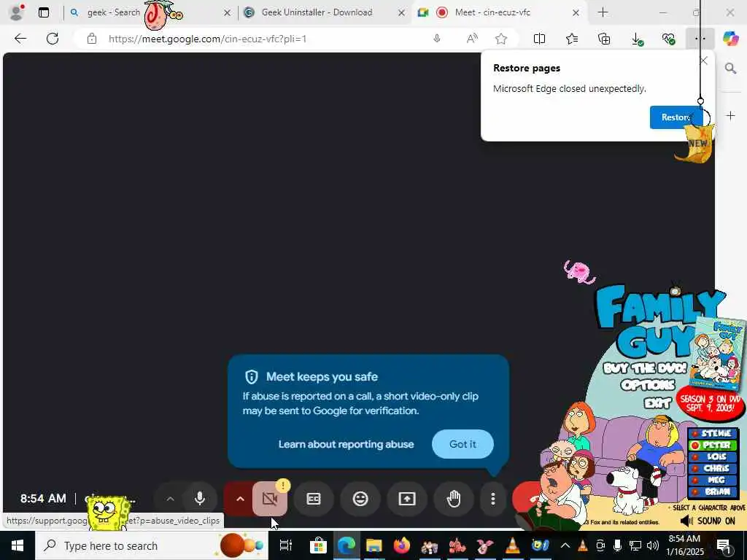The height and width of the screenshot is (560, 747).
Task: Open Microsoft Store from the taskbar
Action: tap(318, 545)
